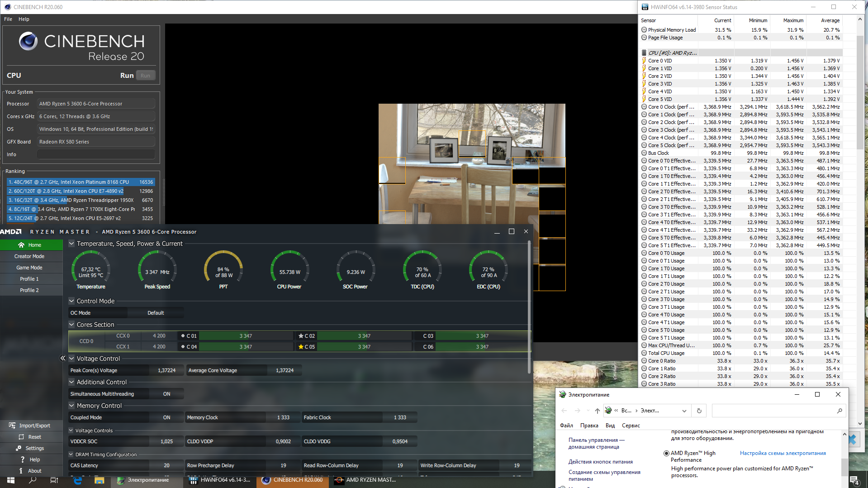Click the refresh icon in the Электропитание window
The width and height of the screenshot is (868, 488).
pyautogui.click(x=699, y=411)
